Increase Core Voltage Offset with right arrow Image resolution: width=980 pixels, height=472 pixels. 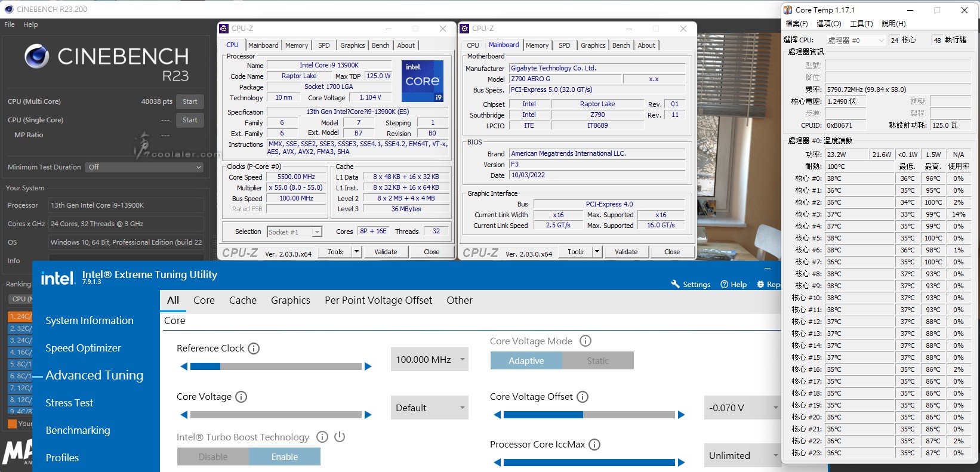pyautogui.click(x=682, y=415)
